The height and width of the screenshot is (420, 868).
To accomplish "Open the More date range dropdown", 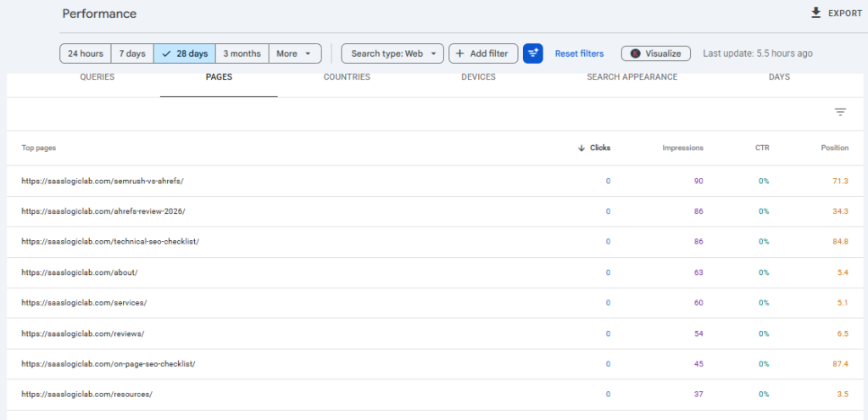I will pyautogui.click(x=295, y=53).
